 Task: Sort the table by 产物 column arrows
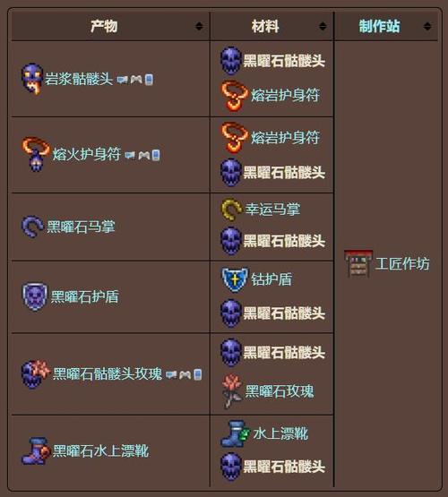click(x=199, y=26)
